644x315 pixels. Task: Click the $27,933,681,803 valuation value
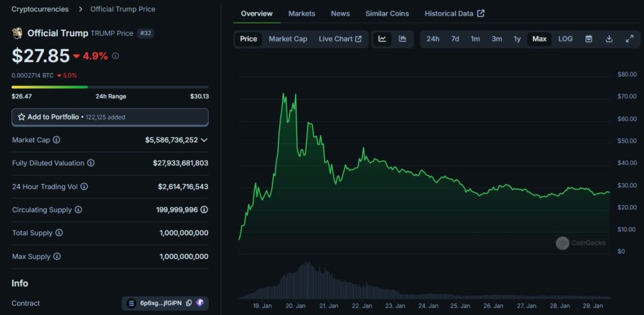pos(180,163)
